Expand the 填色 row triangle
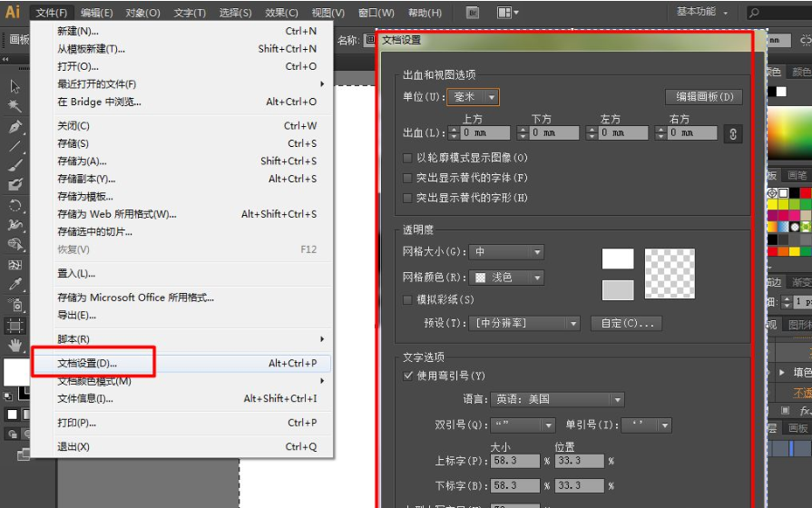The width and height of the screenshot is (812, 508). tap(782, 372)
